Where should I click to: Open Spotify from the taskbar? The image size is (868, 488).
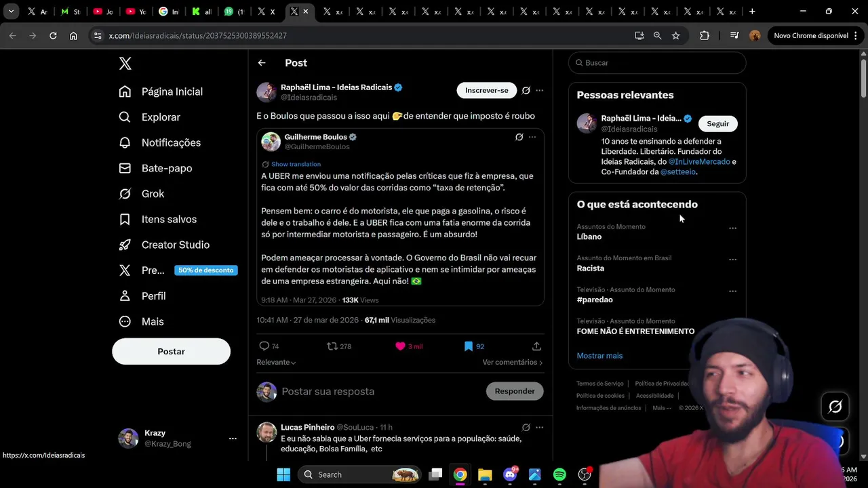tap(559, 474)
